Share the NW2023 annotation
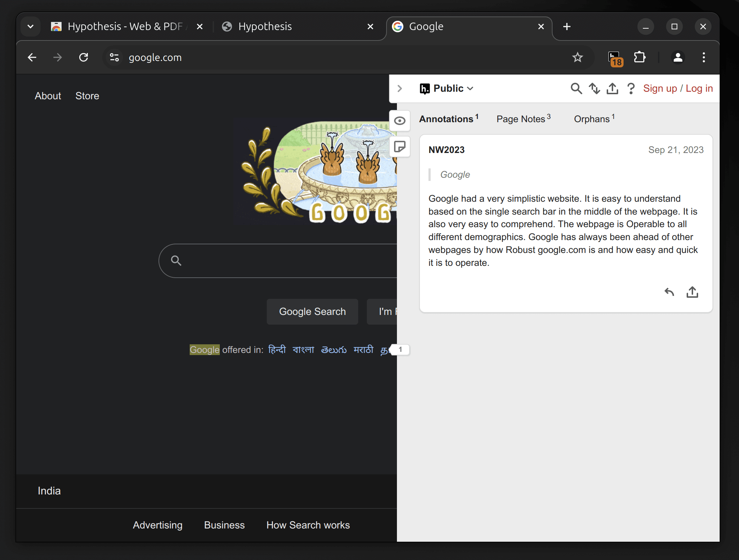Screen dimensions: 739x560 tap(692, 292)
